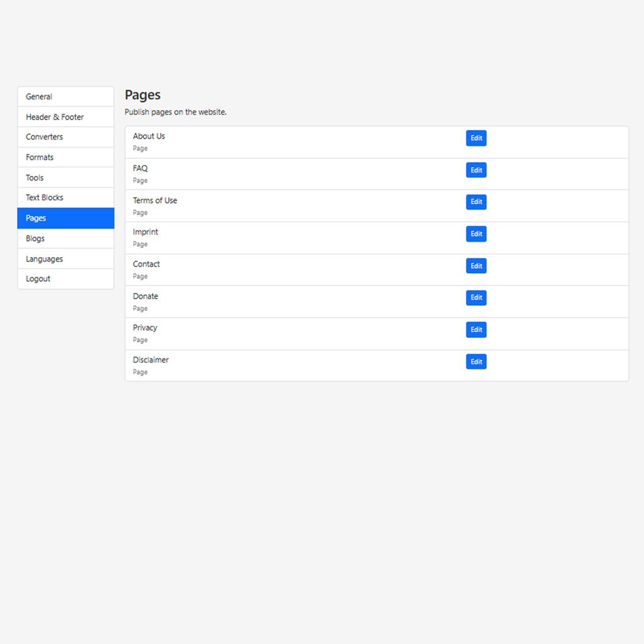Open the Formats sidebar entry
The width and height of the screenshot is (644, 644).
click(x=66, y=157)
